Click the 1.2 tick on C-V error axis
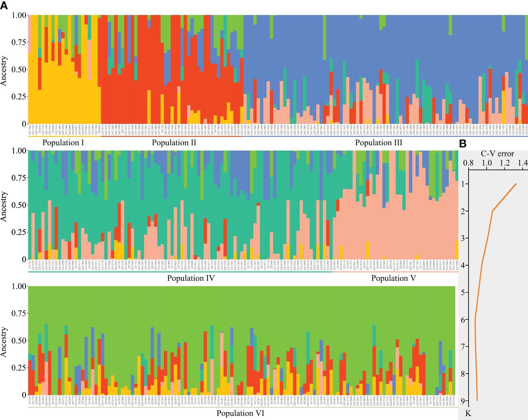 pyautogui.click(x=505, y=163)
